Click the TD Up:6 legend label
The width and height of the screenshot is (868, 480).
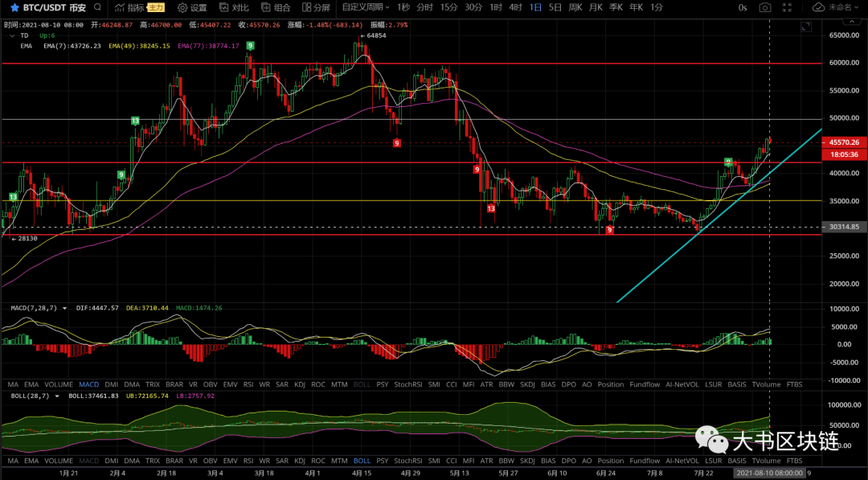click(38, 36)
